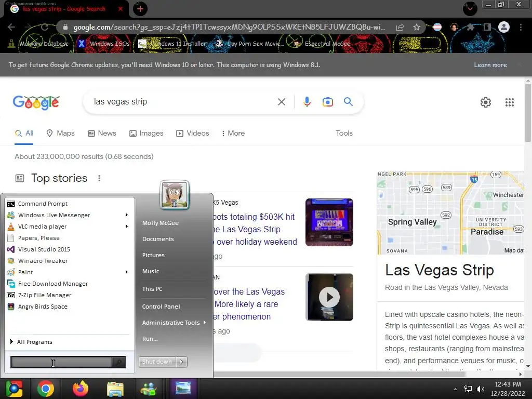Expand VLC media player submenu arrow
Viewport: 532px width, 399px height.
tap(127, 227)
